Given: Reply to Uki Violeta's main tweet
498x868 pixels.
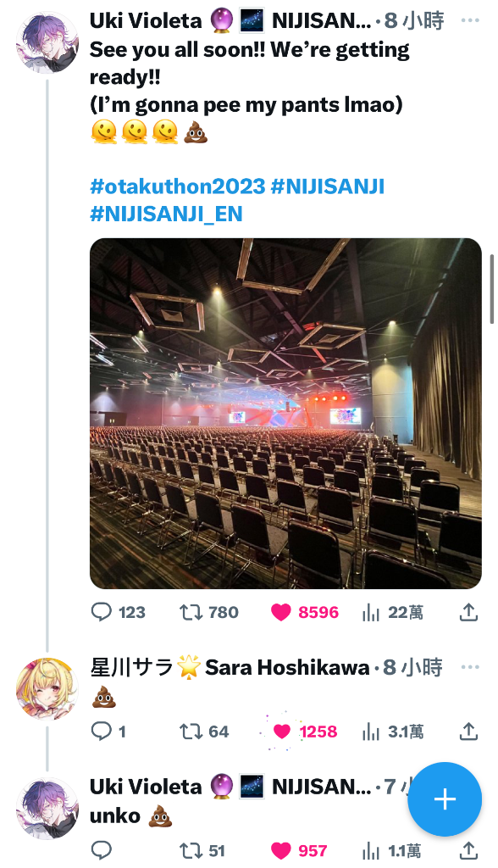Looking at the screenshot, I should [118, 612].
